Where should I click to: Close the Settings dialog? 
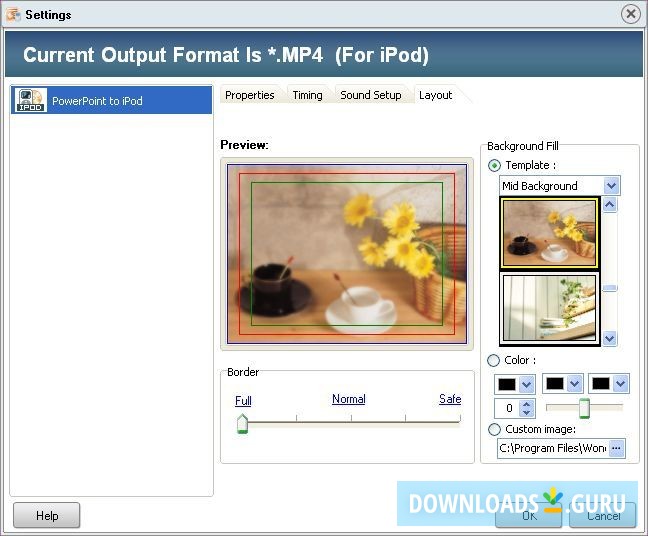[630, 14]
